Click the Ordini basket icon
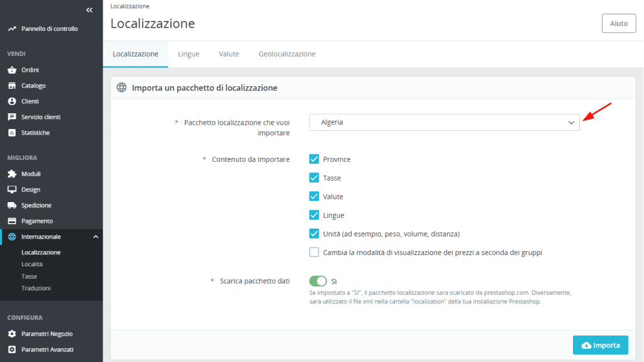The image size is (644, 362). 12,70
